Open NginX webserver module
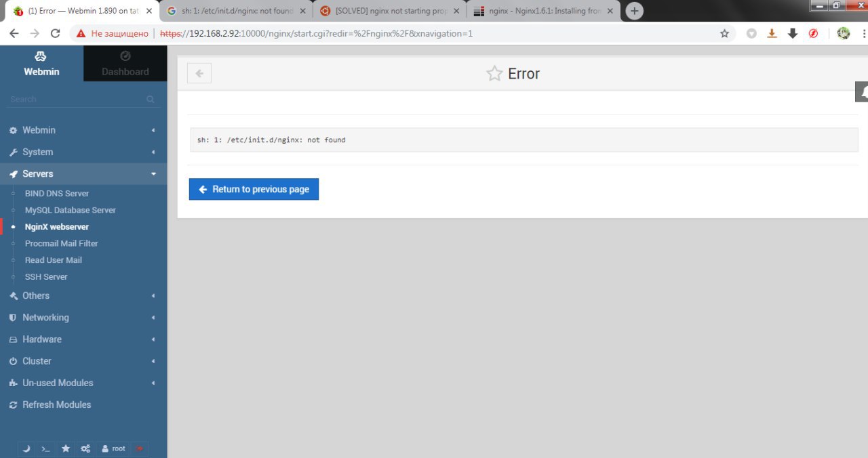868x458 pixels. [57, 227]
